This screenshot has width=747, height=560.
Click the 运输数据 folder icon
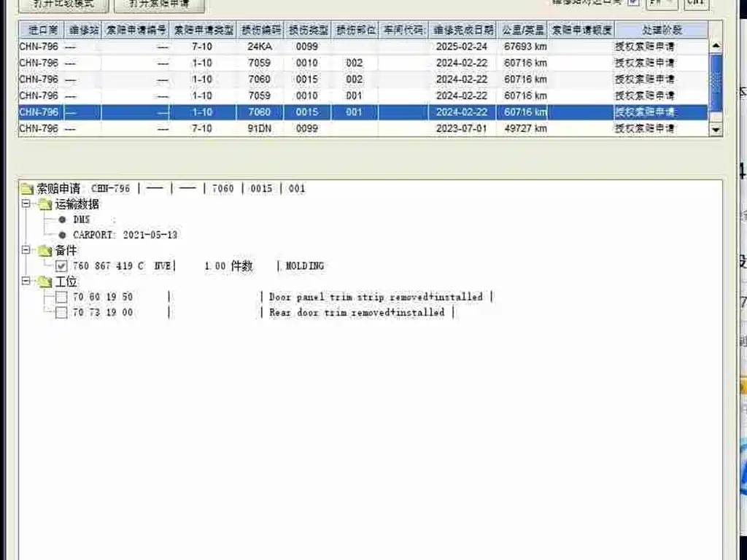tap(44, 205)
